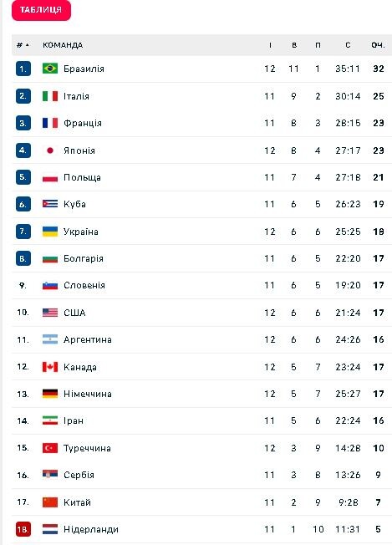Viewport: 392px width, 545px height.
Task: Sort by КОМАНДА column header
Action: pos(63,45)
